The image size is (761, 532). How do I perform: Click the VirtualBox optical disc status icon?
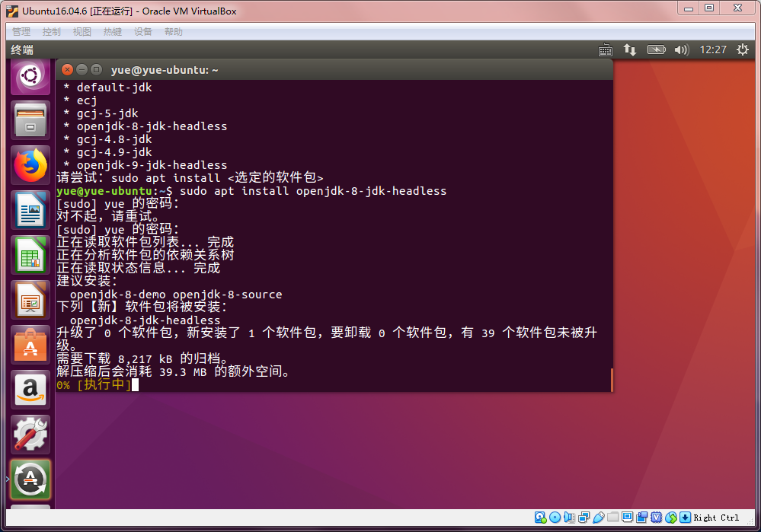(x=555, y=518)
